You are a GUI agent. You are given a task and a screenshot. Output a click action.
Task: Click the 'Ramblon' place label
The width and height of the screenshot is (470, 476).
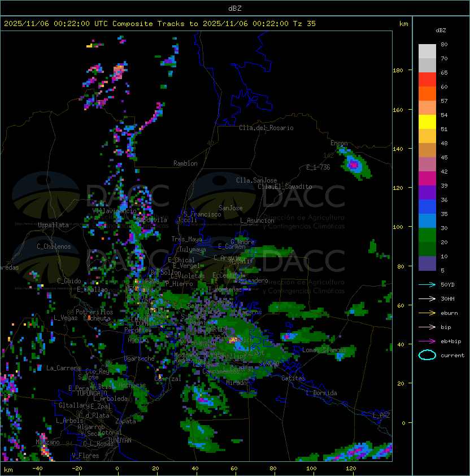click(185, 163)
